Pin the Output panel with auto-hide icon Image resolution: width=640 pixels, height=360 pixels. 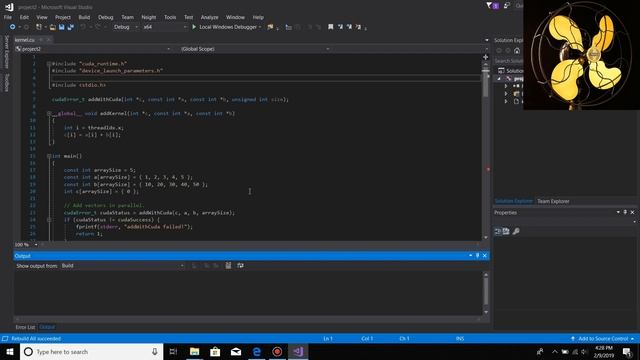coord(478,256)
